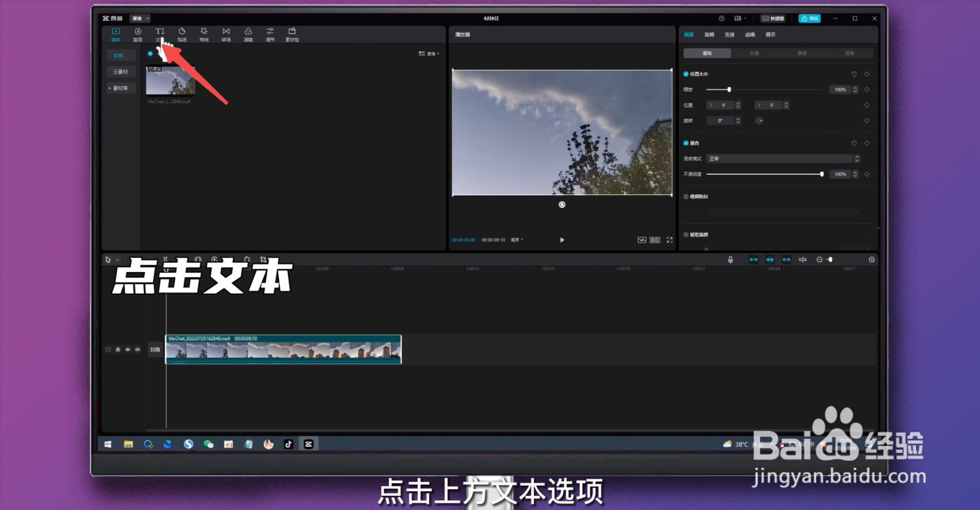Toggle track lock icon on main track
980x510 pixels.
pos(118,349)
